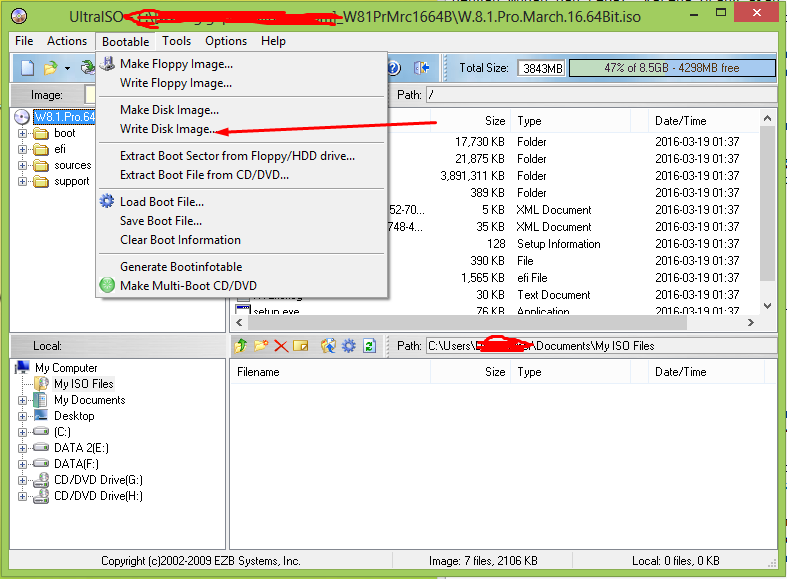Click the UltraSO app icon in title bar
The width and height of the screenshot is (787, 579).
click(x=19, y=16)
